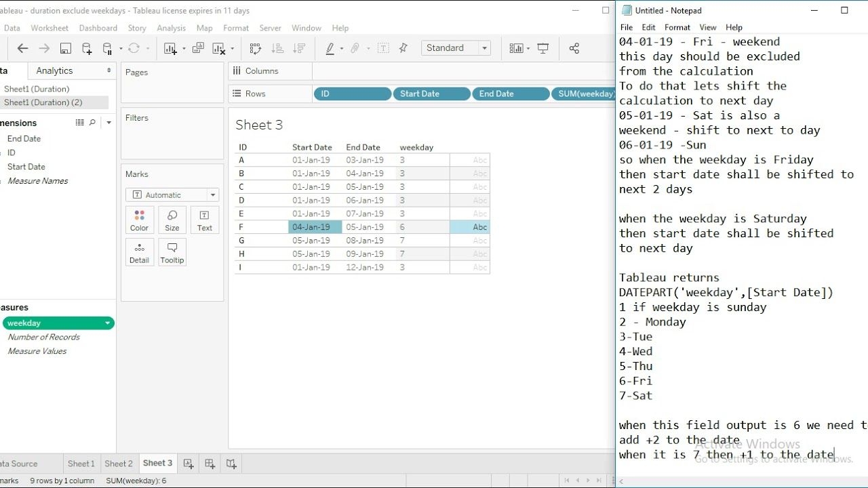Click the ID pill on Rows shelf

[x=353, y=94]
